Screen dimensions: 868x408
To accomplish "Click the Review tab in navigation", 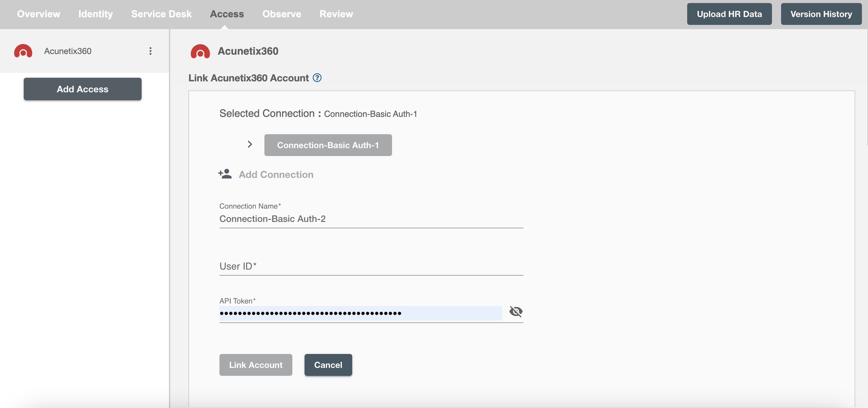I will 336,14.
